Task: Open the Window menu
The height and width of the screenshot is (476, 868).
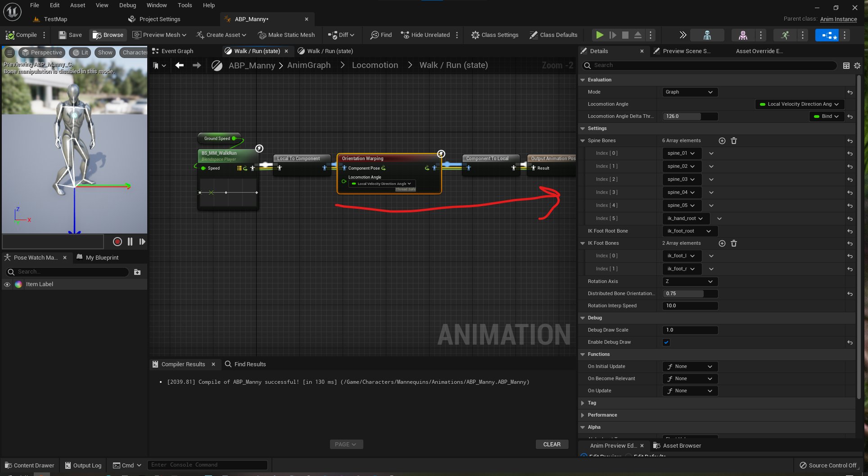Action: coord(157,5)
